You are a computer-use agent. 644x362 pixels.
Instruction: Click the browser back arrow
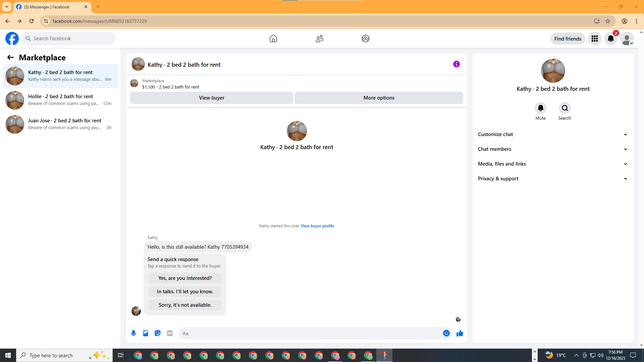click(x=7, y=21)
